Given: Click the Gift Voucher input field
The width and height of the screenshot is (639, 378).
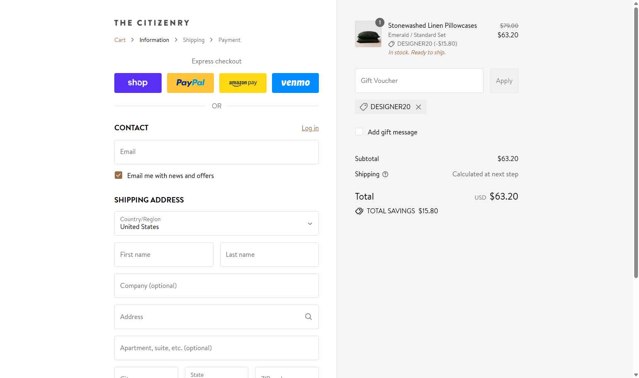Looking at the screenshot, I should point(419,81).
